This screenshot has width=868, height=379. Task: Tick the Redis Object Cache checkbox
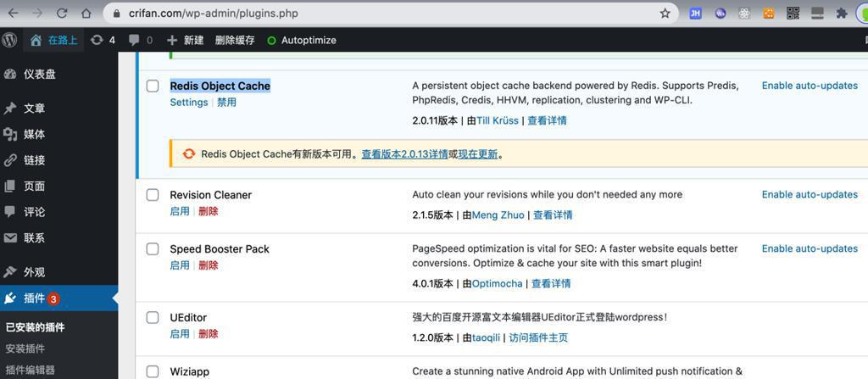153,86
